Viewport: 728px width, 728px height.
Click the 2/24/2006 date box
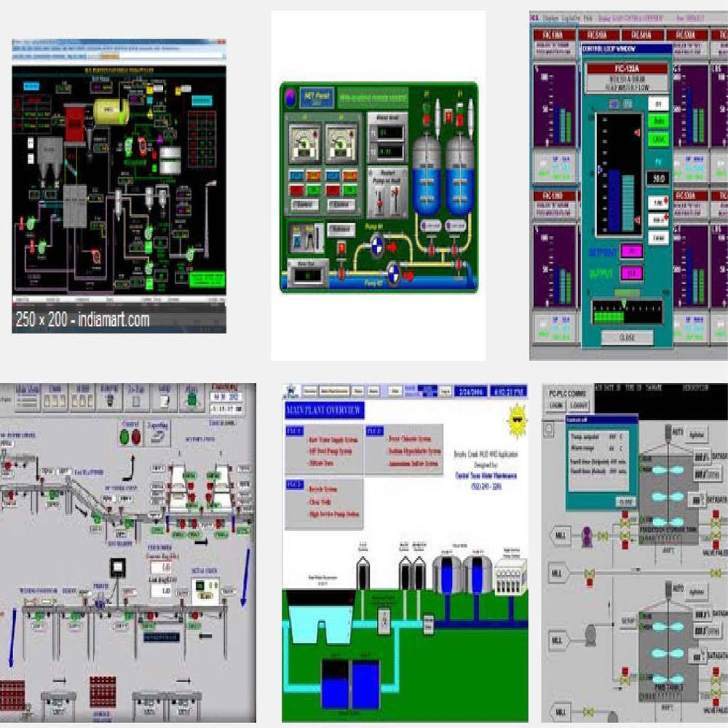470,392
